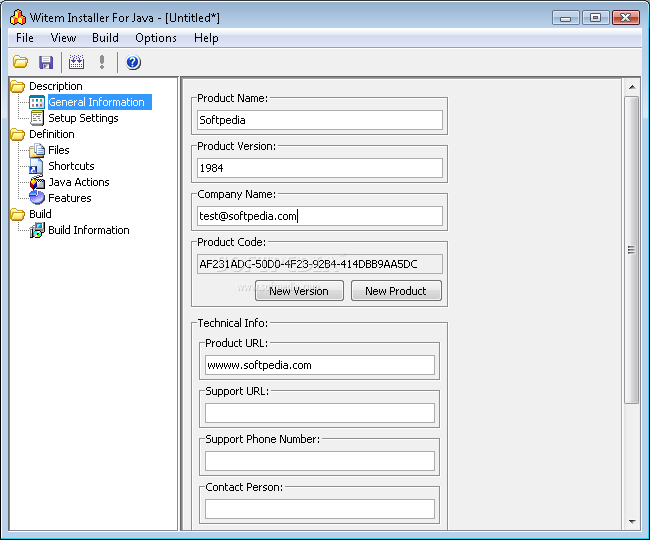Select the Java Actions tree item
The image size is (650, 540).
pos(79,182)
